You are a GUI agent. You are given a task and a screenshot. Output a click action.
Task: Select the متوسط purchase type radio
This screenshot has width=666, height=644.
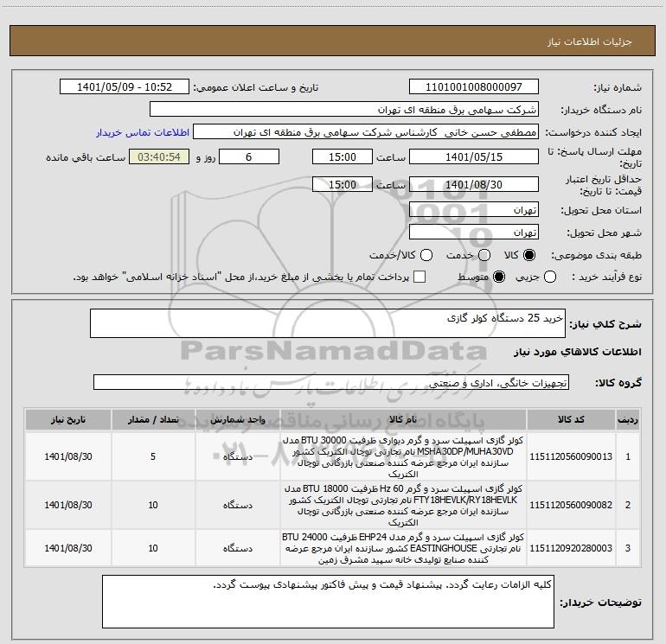click(499, 277)
